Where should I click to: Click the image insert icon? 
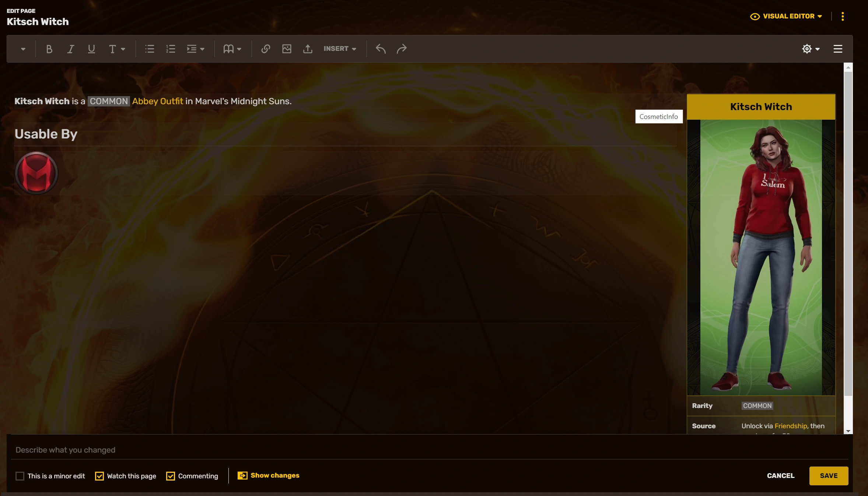pyautogui.click(x=287, y=49)
